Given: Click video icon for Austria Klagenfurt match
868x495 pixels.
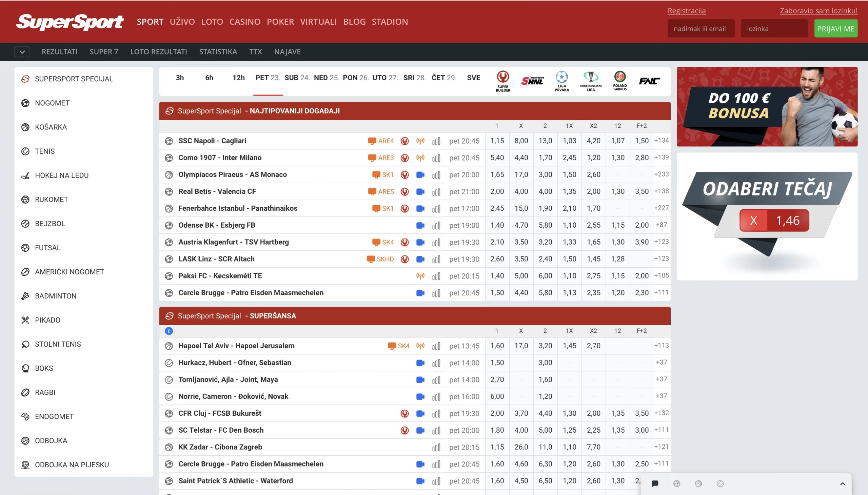Looking at the screenshot, I should (420, 242).
